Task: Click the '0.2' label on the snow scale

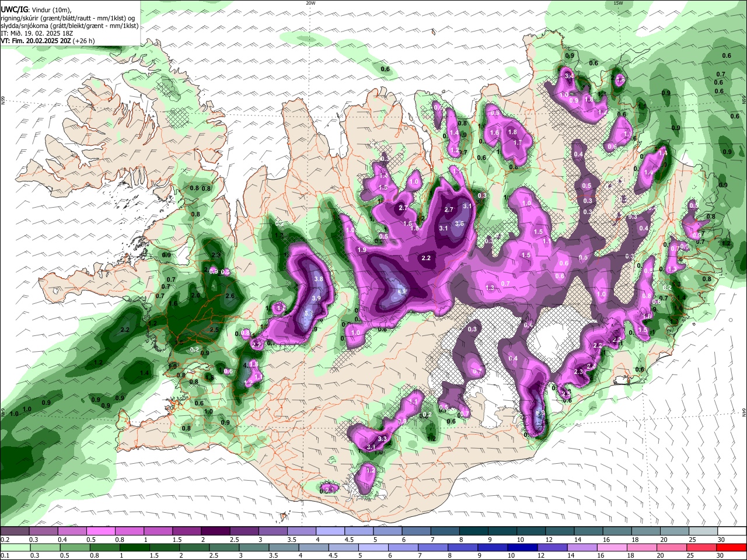Action: (x=5, y=540)
